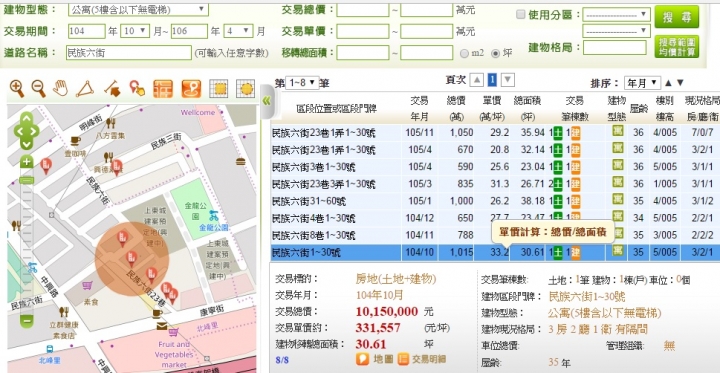720x373 pixels.
Task: Select row 民族六街8巷1~30號
Action: coord(495,235)
